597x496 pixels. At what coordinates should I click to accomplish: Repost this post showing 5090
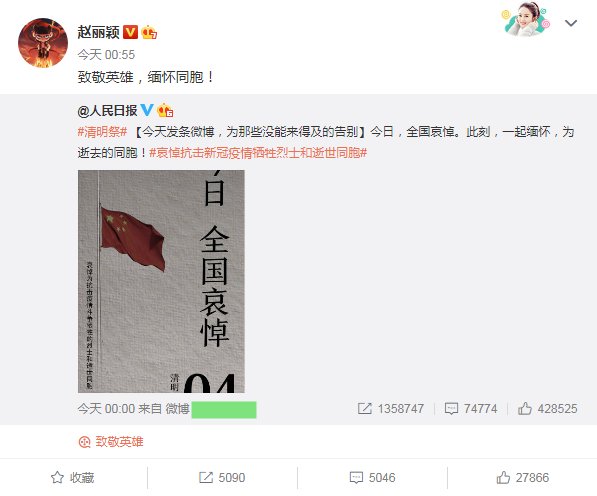222,478
